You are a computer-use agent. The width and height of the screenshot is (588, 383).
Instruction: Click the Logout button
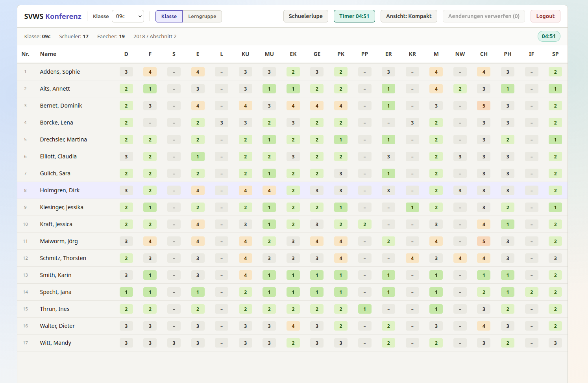click(x=545, y=16)
